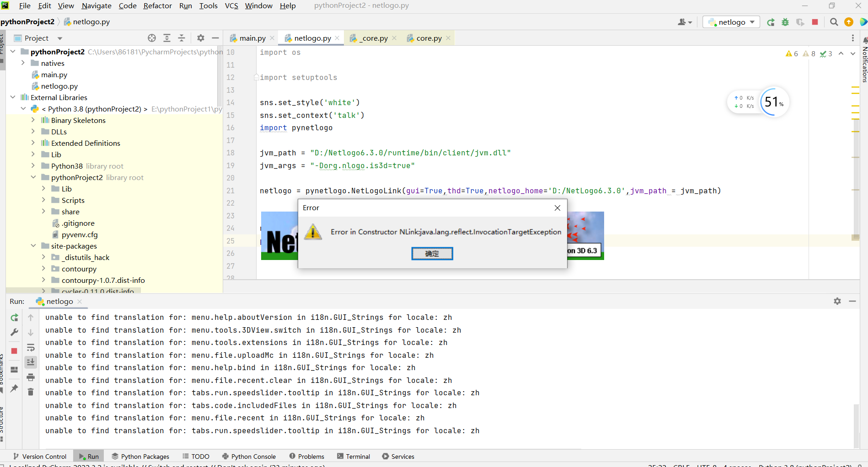Open the Python Console tool window
Screen dimensions: 868x467
click(x=253, y=456)
